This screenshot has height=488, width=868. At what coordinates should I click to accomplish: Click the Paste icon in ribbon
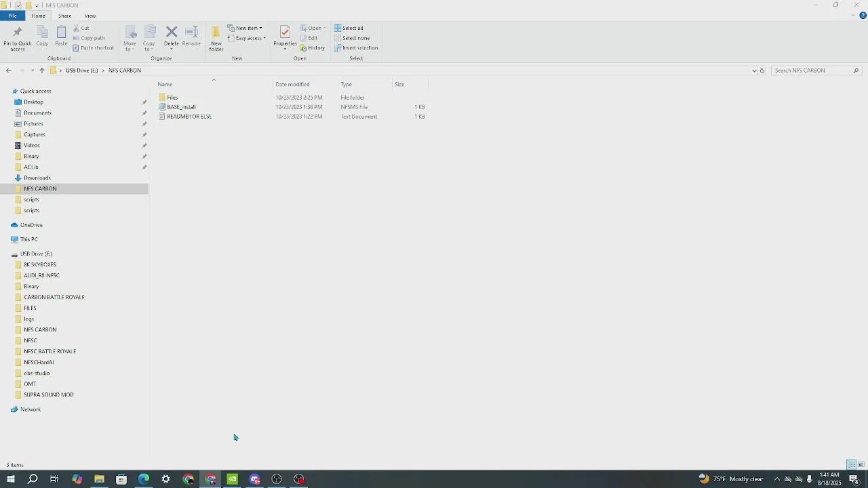pos(61,33)
